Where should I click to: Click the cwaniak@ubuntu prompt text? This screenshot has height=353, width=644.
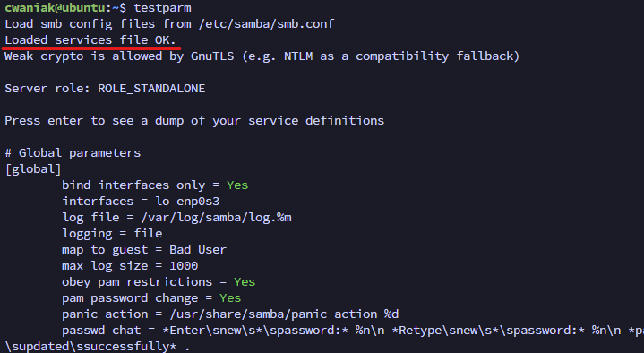click(x=55, y=8)
